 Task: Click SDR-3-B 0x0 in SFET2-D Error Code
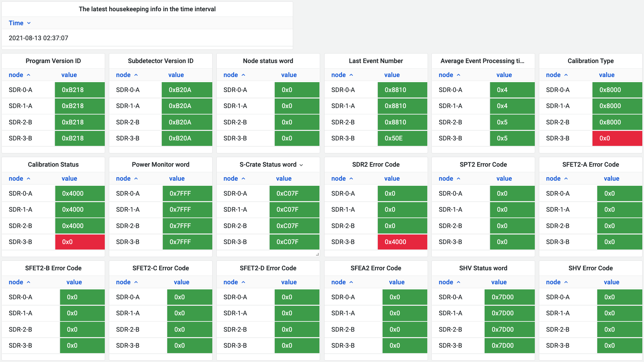(x=297, y=346)
